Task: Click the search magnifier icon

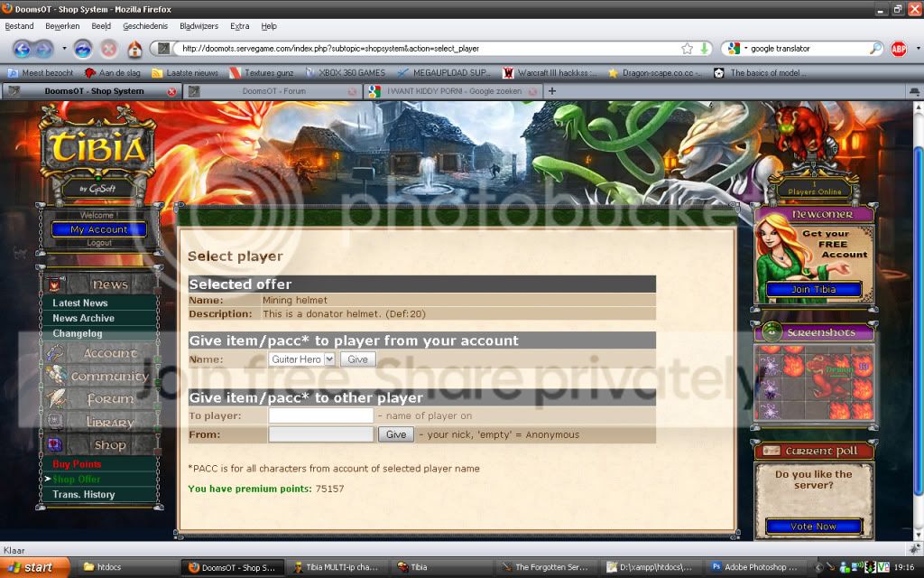Action: pyautogui.click(x=875, y=49)
